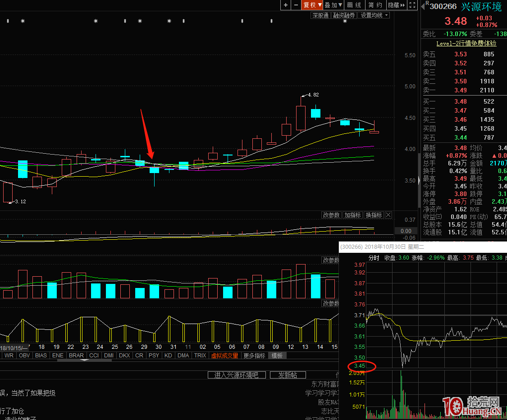
Task: Click the horizontal scrollbar thumb under indicator tabs
Action: pos(83,360)
